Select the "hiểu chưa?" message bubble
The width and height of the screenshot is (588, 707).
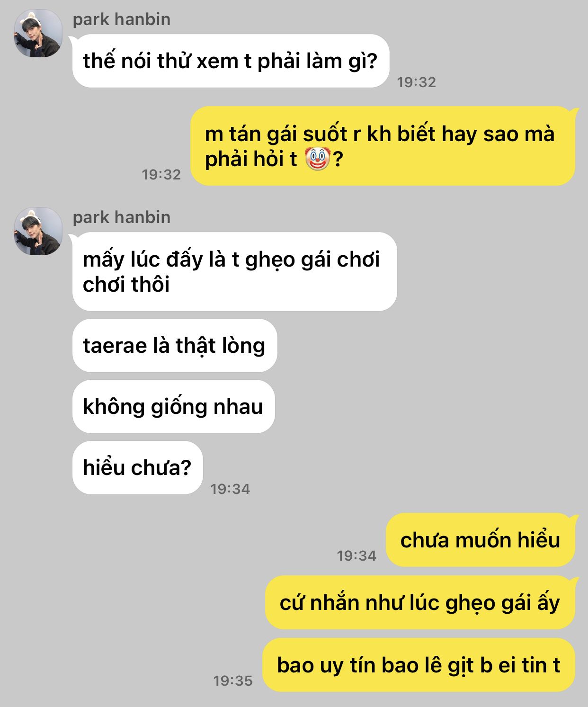pos(137,468)
